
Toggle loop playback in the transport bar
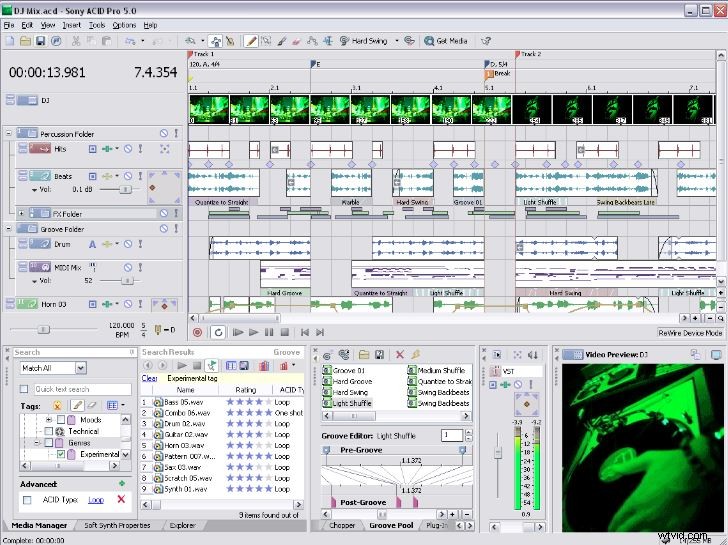[218, 332]
